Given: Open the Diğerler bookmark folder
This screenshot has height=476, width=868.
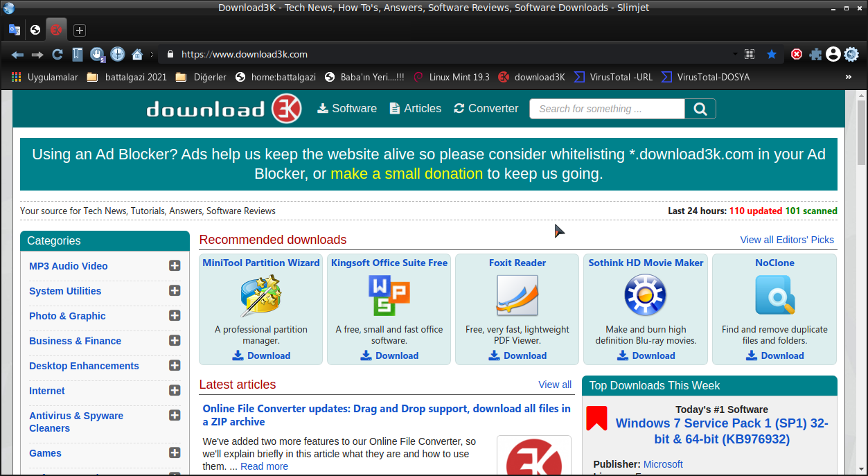Looking at the screenshot, I should (x=201, y=77).
